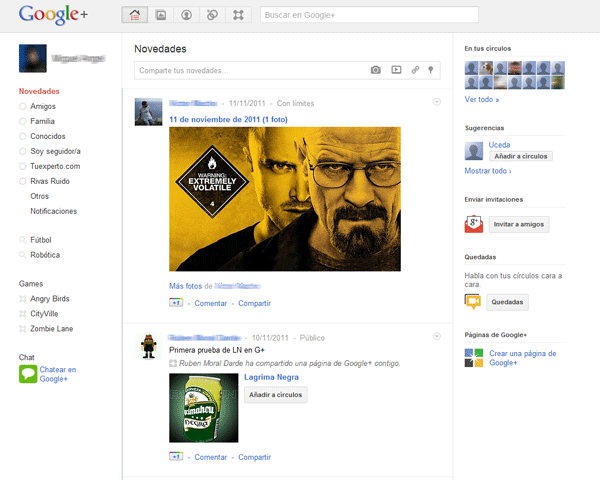The height and width of the screenshot is (480, 600).
Task: Click +1 on Lagrima Negra post
Action: (x=176, y=456)
